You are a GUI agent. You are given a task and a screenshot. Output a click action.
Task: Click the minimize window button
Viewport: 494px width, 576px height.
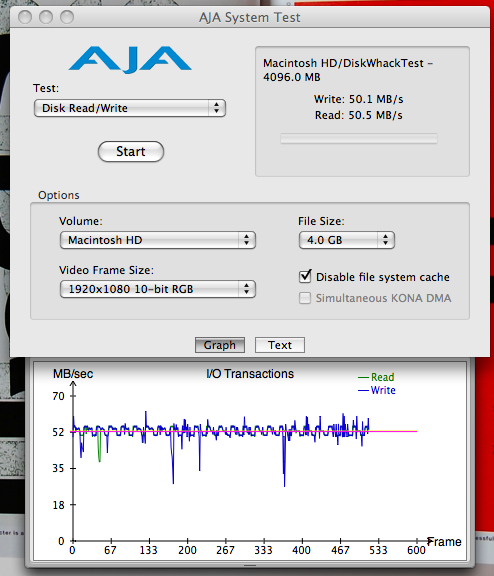pos(46,17)
